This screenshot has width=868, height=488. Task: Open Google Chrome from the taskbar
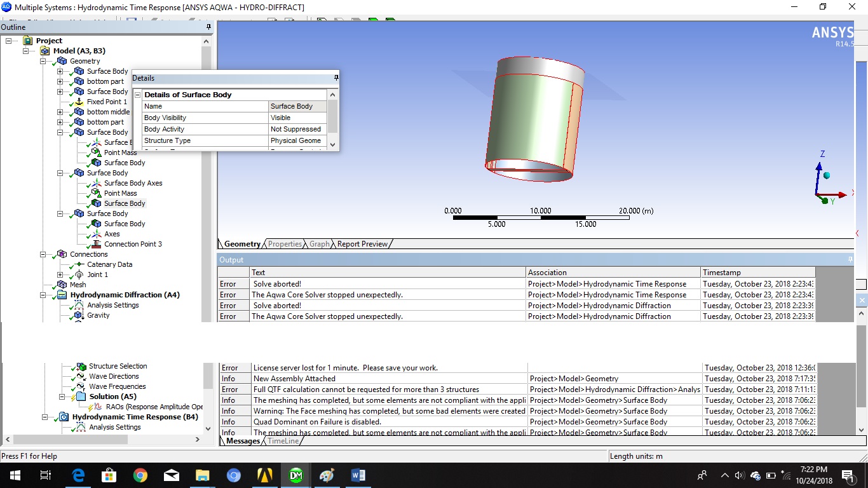click(x=140, y=475)
